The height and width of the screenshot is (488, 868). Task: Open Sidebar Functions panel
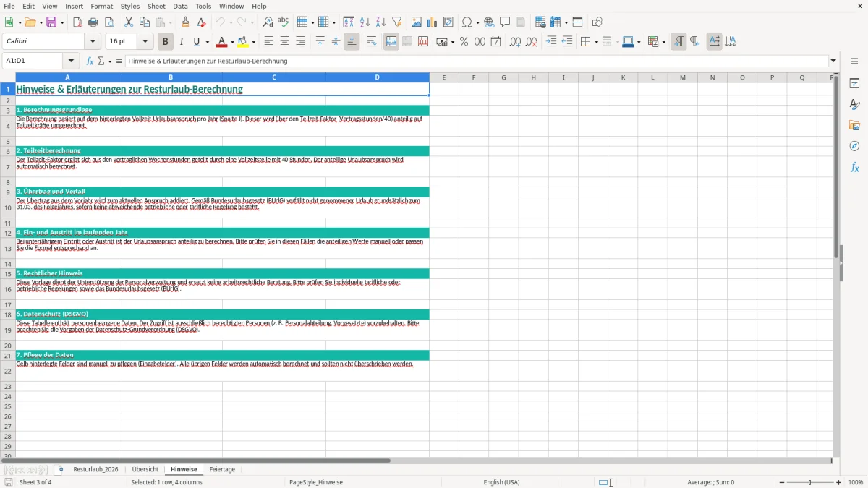854,168
